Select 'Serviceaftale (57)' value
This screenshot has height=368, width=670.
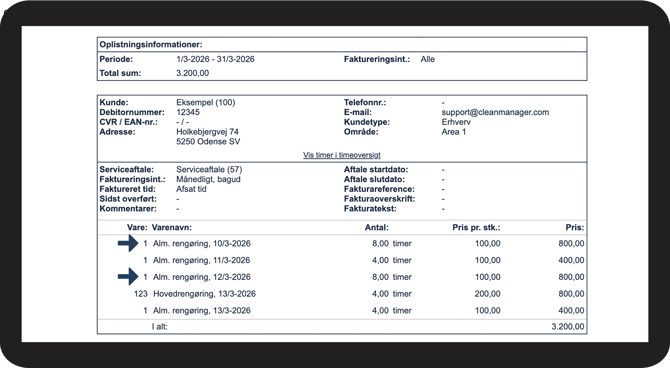point(209,170)
